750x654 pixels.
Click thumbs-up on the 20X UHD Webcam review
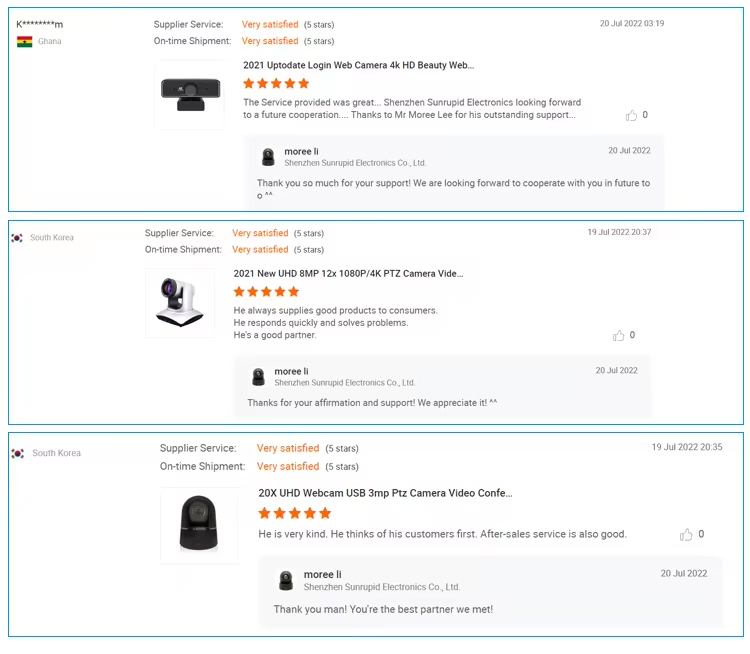point(686,535)
